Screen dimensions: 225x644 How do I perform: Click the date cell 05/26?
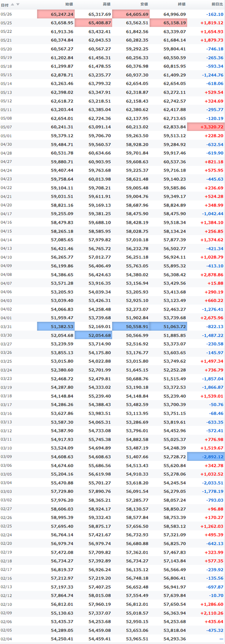coord(6,14)
